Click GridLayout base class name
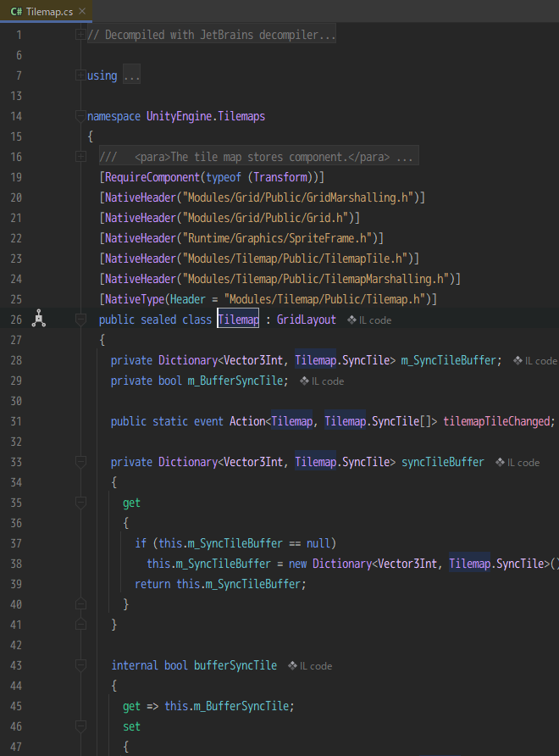Image resolution: width=559 pixels, height=756 pixels. (306, 320)
